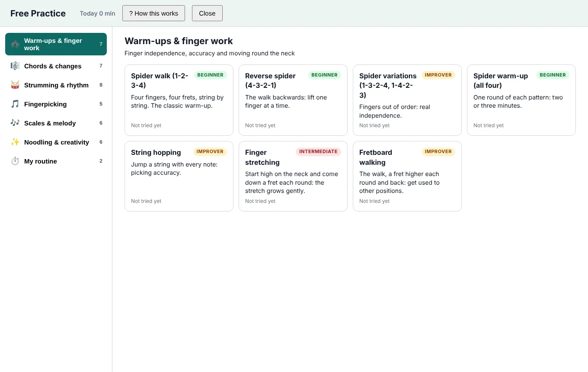The height and width of the screenshot is (372, 588).
Task: Click the INTERMEDIATE badge on Finger stretching
Action: 318,152
